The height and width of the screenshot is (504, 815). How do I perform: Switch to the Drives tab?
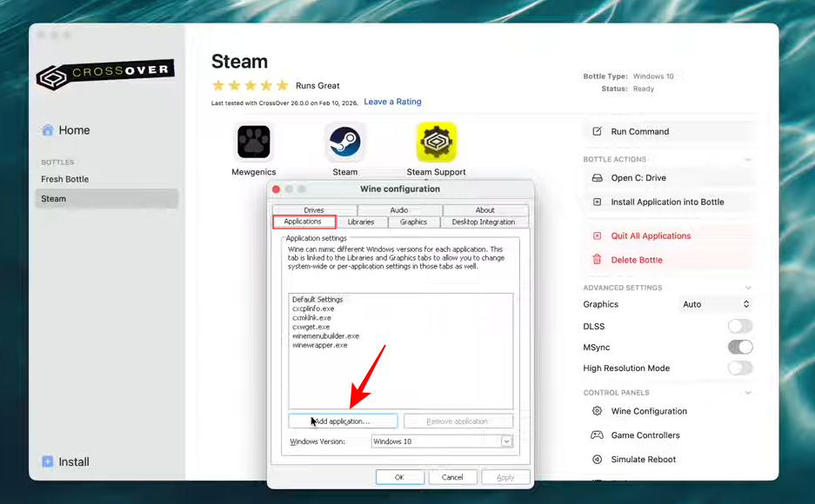[314, 210]
